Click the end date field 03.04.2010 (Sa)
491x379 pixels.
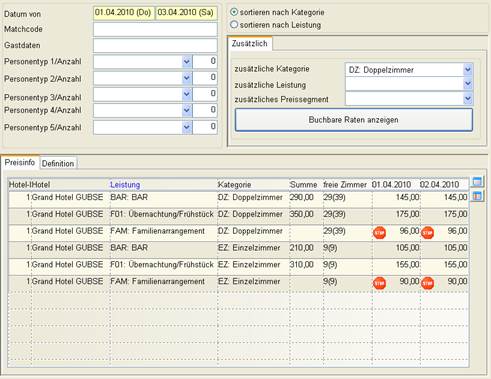(186, 13)
